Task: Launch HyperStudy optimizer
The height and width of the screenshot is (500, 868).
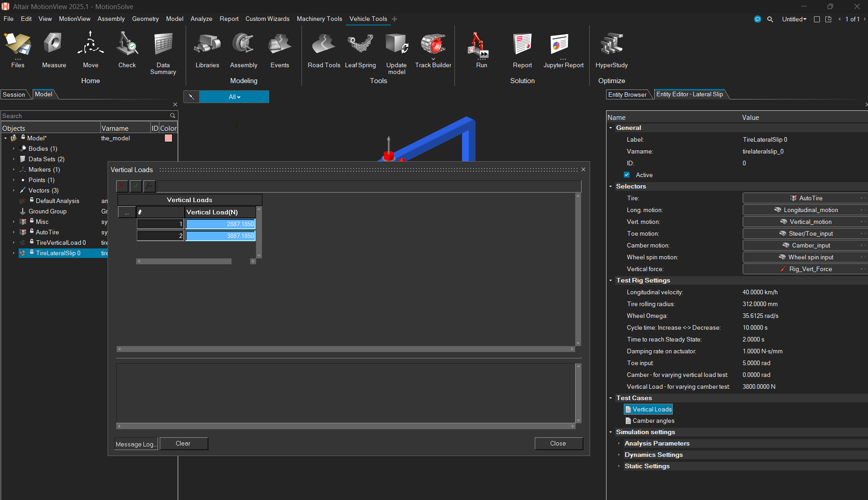Action: [612, 50]
